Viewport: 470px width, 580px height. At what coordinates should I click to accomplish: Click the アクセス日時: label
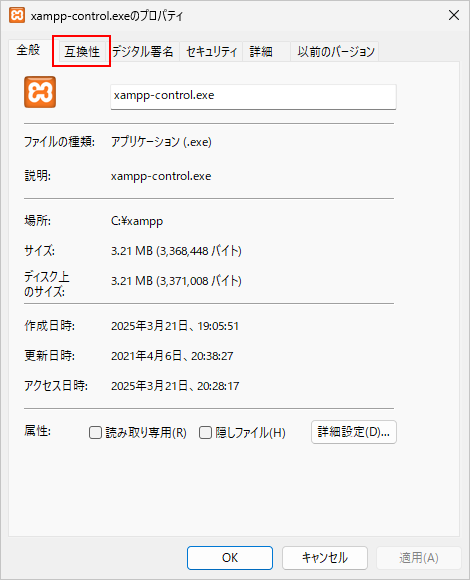pos(56,386)
